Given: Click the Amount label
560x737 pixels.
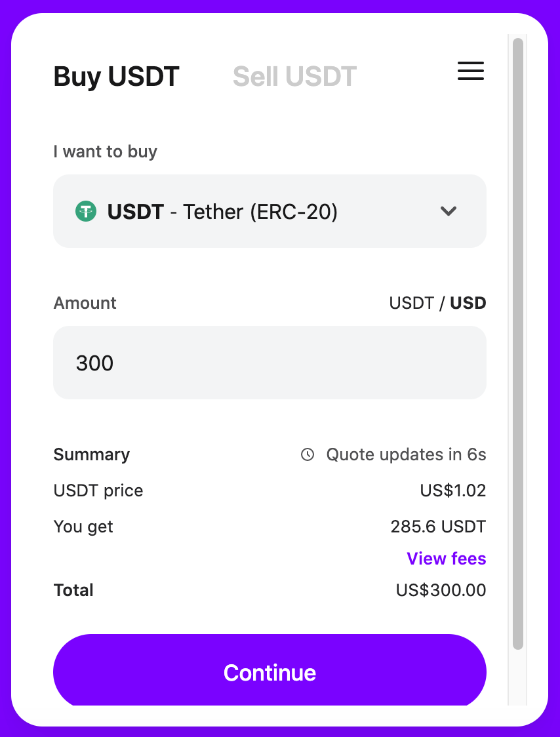Looking at the screenshot, I should pos(85,303).
